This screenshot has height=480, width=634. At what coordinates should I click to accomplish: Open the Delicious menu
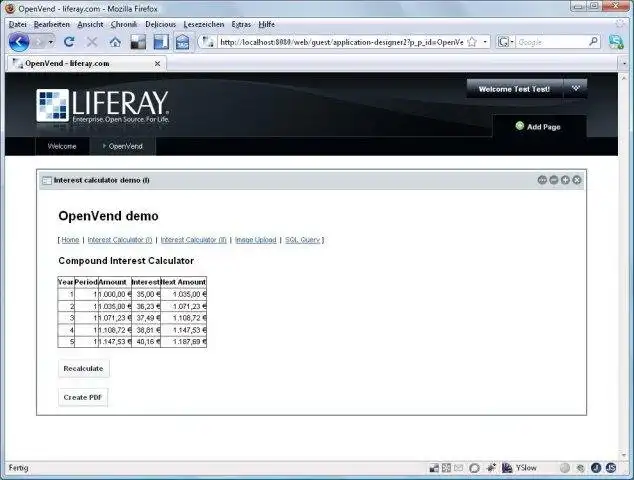click(161, 24)
